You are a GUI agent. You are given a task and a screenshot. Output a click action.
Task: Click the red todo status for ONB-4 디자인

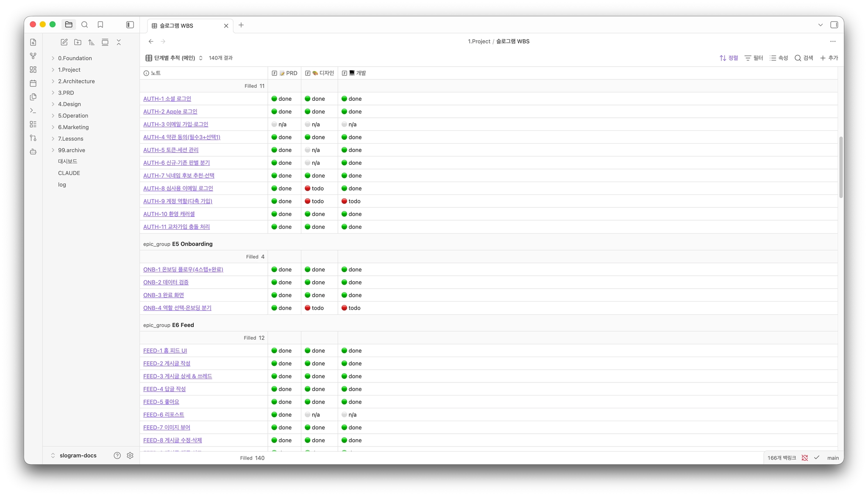pos(314,308)
